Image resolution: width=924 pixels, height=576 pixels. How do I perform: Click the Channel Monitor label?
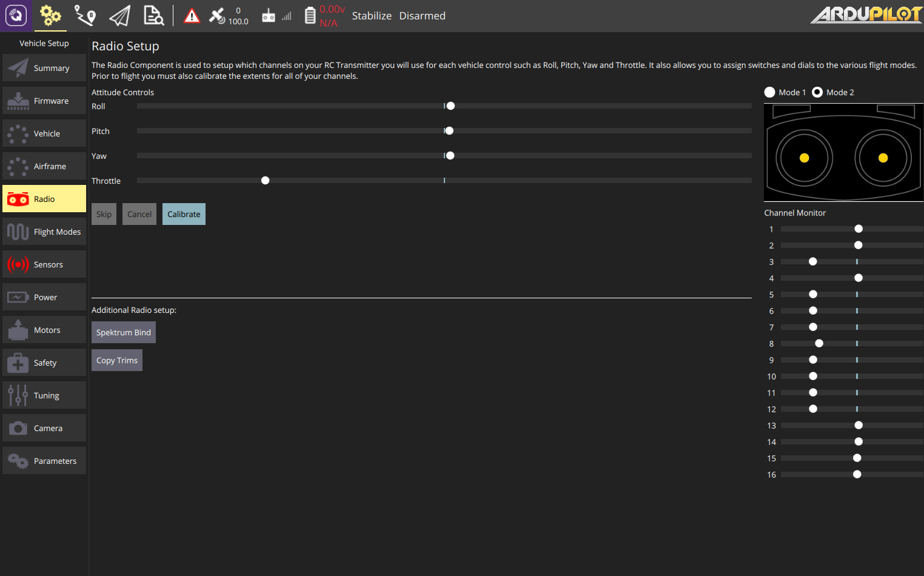[795, 213]
